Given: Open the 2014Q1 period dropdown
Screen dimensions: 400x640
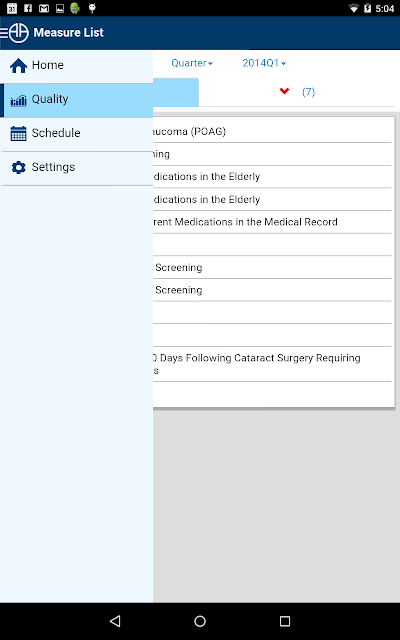Looking at the screenshot, I should (264, 63).
